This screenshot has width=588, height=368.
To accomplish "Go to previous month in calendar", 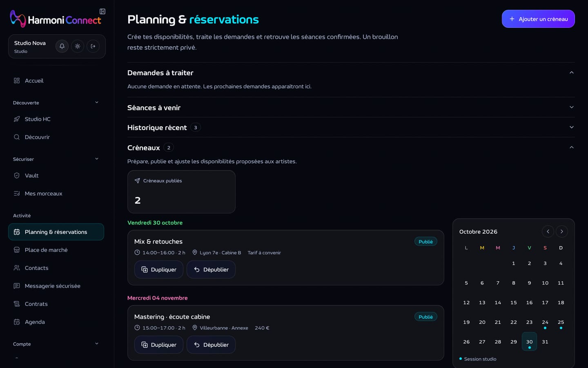I will click(548, 231).
